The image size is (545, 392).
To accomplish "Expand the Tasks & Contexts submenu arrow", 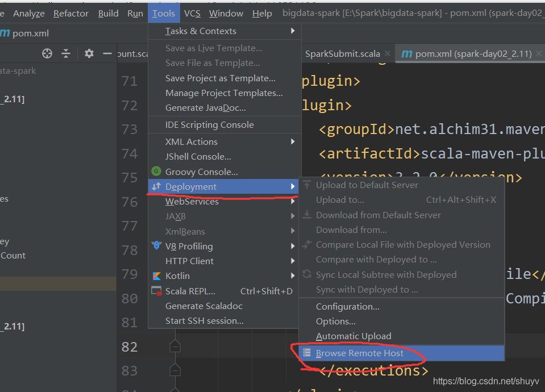I will pos(293,31).
